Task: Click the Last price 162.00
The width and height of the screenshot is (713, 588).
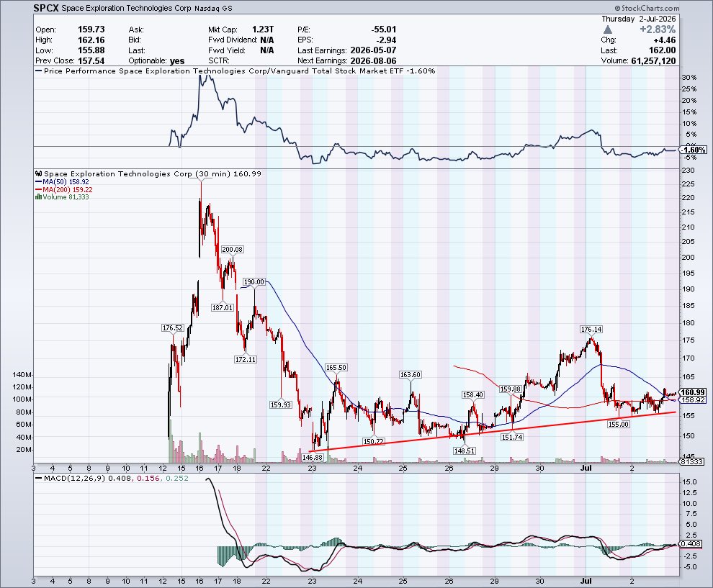Action: pos(662,50)
